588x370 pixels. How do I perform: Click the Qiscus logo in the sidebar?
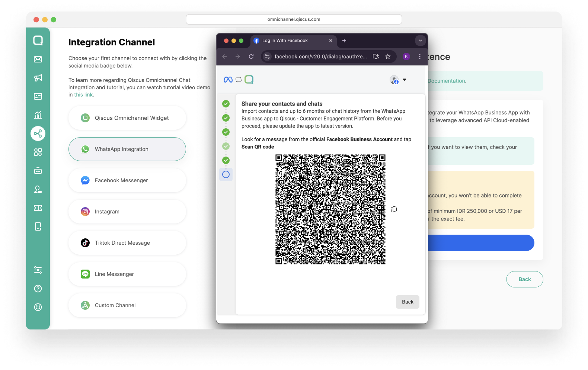tap(38, 40)
